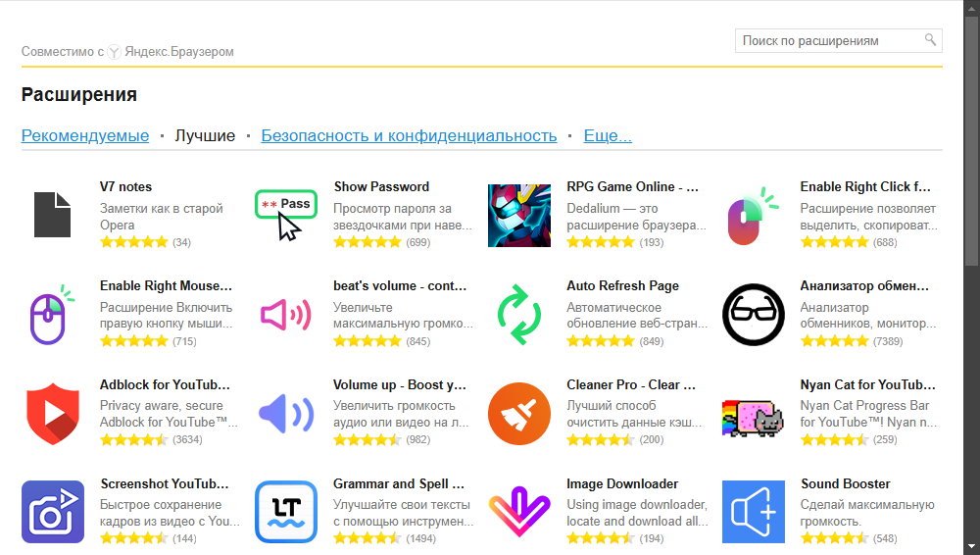The image size is (980, 555).
Task: Click the vertical scrollbar thumb
Action: pyautogui.click(x=971, y=142)
